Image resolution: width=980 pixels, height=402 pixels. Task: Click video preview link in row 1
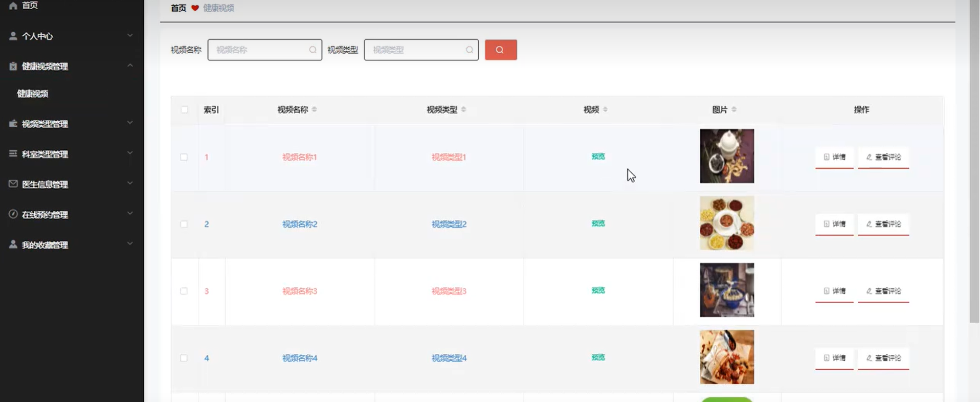598,157
